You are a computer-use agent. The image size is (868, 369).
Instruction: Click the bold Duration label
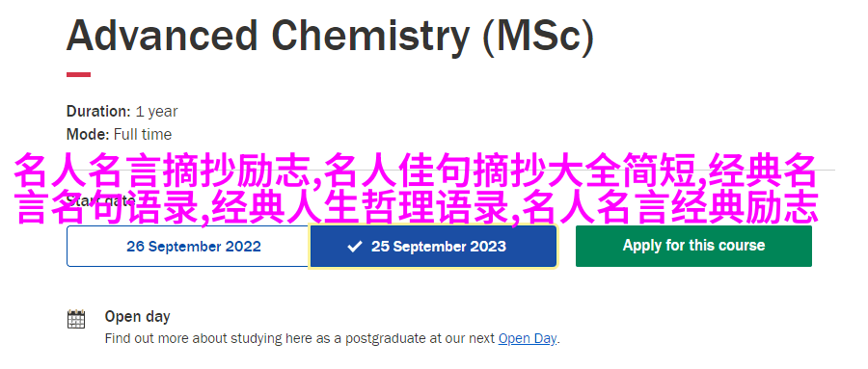[98, 111]
